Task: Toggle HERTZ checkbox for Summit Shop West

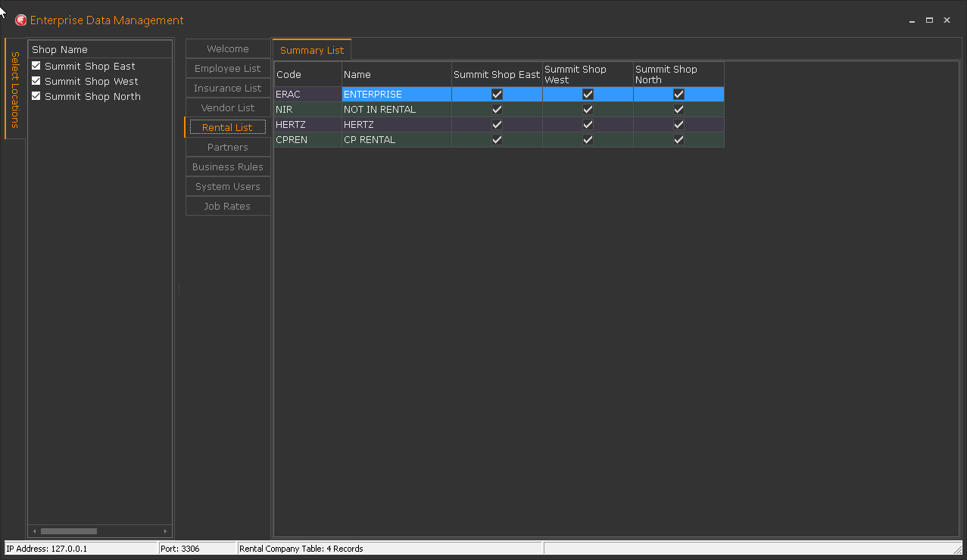Action: coord(588,125)
